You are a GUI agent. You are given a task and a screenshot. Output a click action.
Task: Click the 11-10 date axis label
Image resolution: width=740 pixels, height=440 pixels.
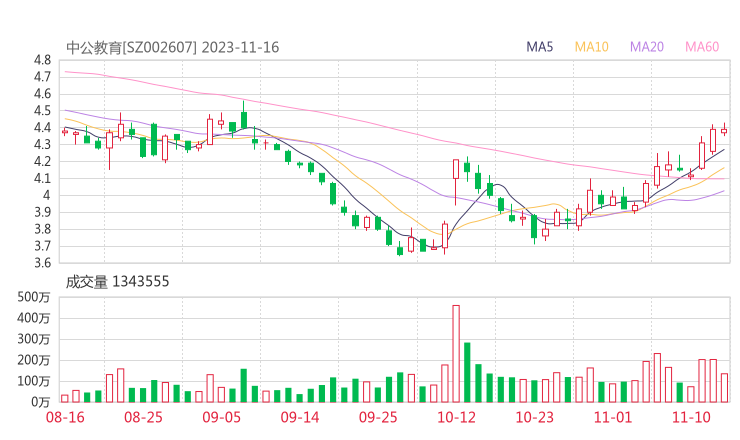pyautogui.click(x=691, y=417)
